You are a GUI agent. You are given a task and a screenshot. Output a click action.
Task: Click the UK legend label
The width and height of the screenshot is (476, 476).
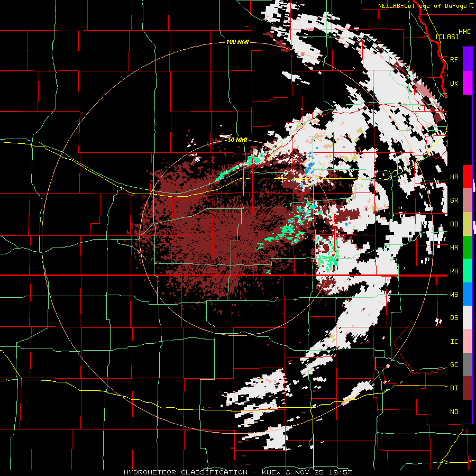coord(454,83)
